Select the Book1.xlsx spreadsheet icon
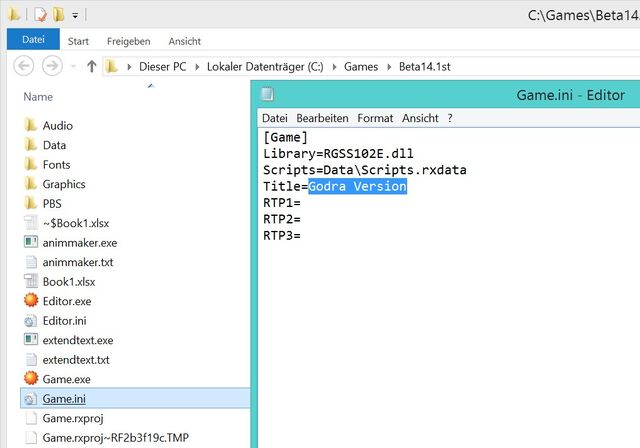Viewport: 640px width, 448px height. [31, 281]
